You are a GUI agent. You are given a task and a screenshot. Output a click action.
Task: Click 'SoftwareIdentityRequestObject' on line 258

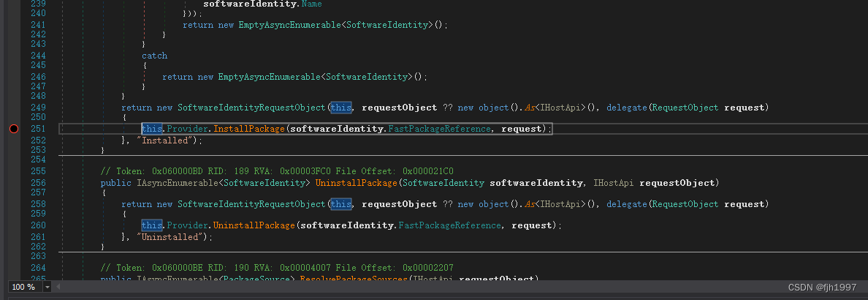[x=251, y=204]
